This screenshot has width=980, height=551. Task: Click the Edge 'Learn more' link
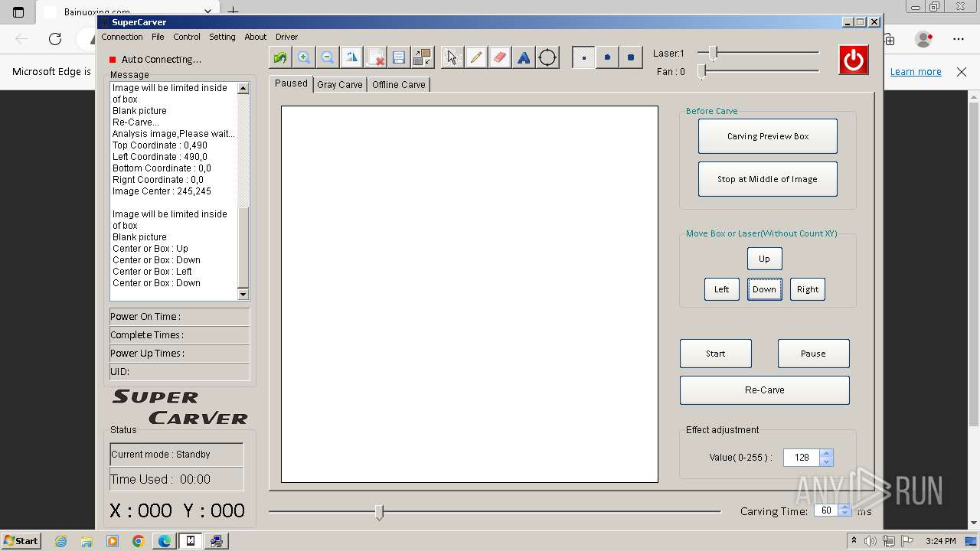pos(916,71)
